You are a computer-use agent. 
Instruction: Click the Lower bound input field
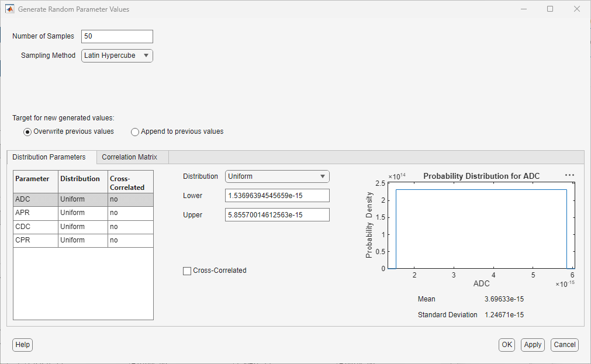pyautogui.click(x=277, y=196)
